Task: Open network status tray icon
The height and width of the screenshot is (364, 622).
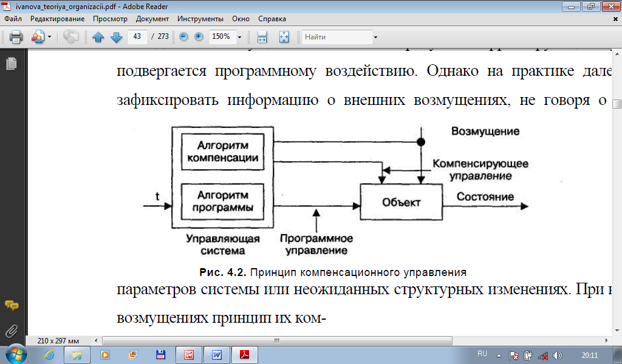Action: (x=542, y=356)
